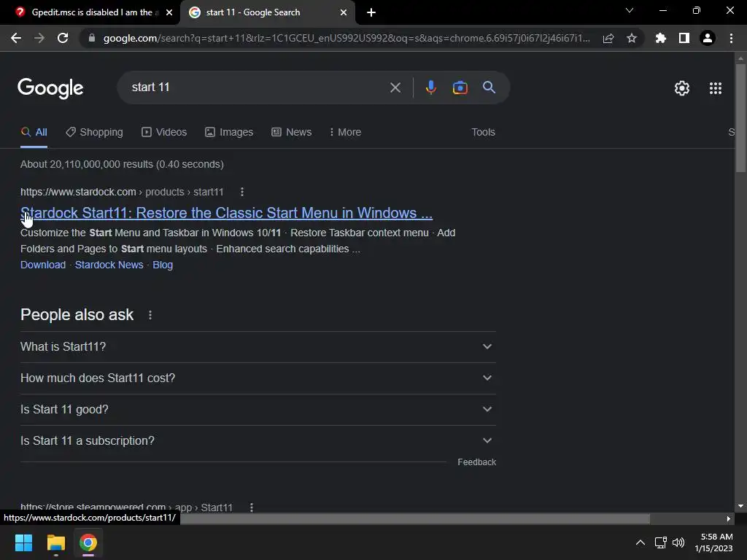Viewport: 747px width, 560px height.
Task: Click the scrollbar down arrow
Action: coord(740,506)
